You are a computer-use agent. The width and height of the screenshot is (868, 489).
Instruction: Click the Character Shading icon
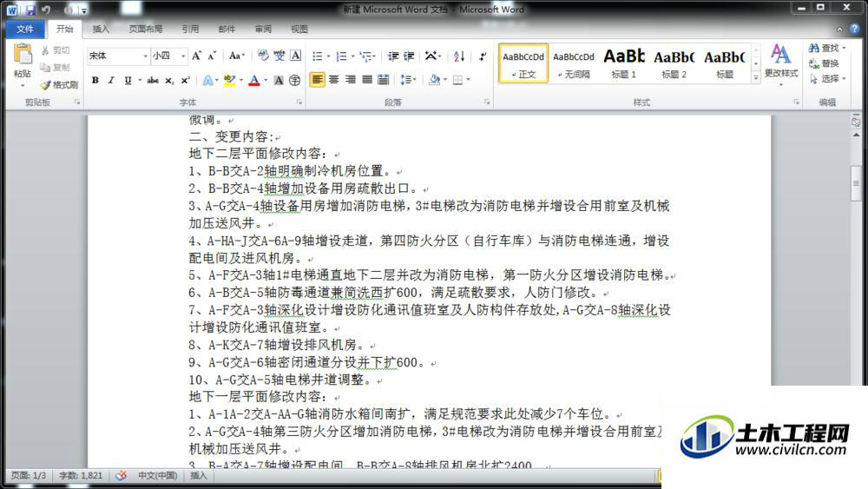(279, 80)
